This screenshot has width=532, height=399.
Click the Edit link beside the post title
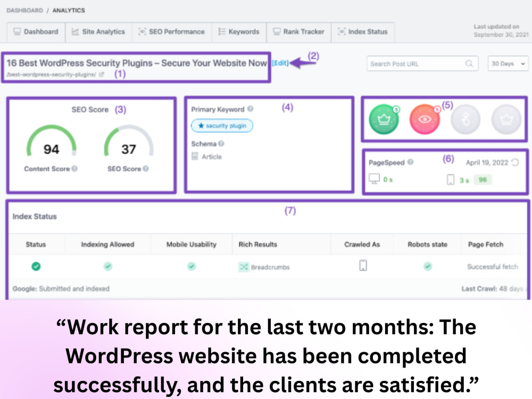pos(280,63)
